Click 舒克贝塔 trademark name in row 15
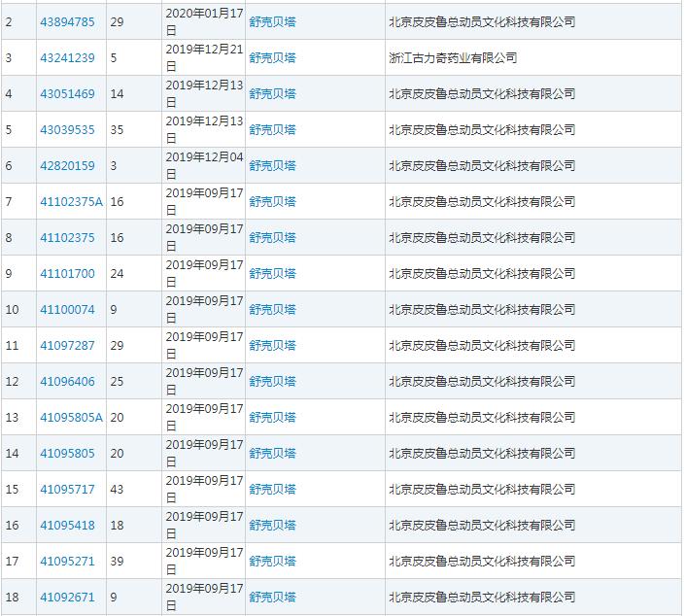The height and width of the screenshot is (616, 685). click(x=272, y=490)
